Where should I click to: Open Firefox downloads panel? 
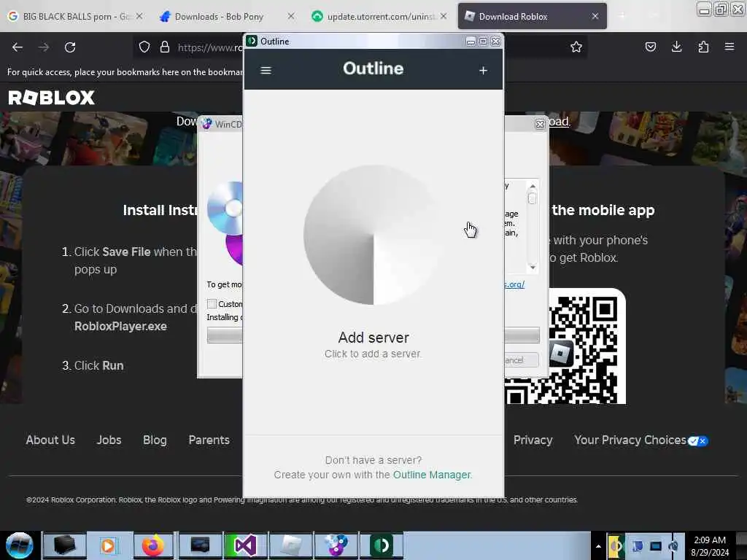pos(676,47)
